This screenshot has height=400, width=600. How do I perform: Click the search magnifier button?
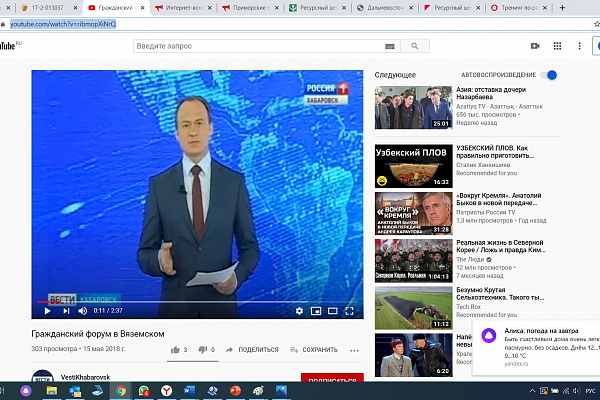point(415,46)
